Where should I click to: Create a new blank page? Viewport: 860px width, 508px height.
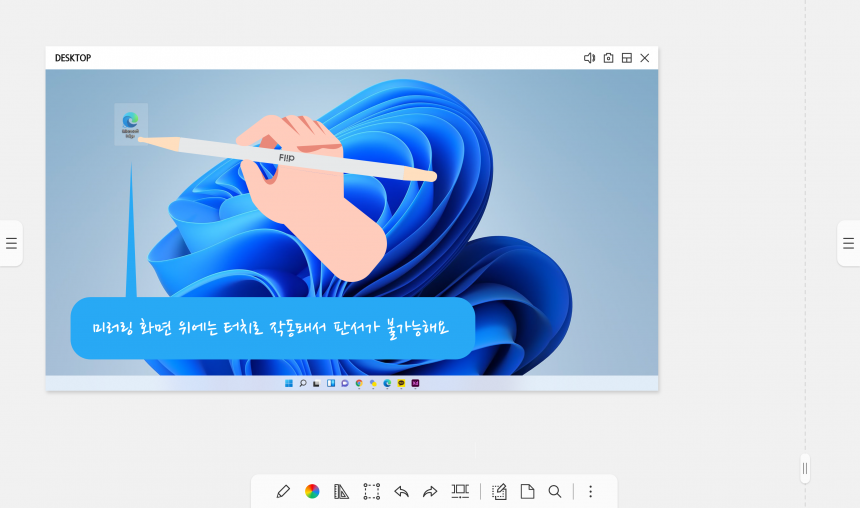coord(528,492)
